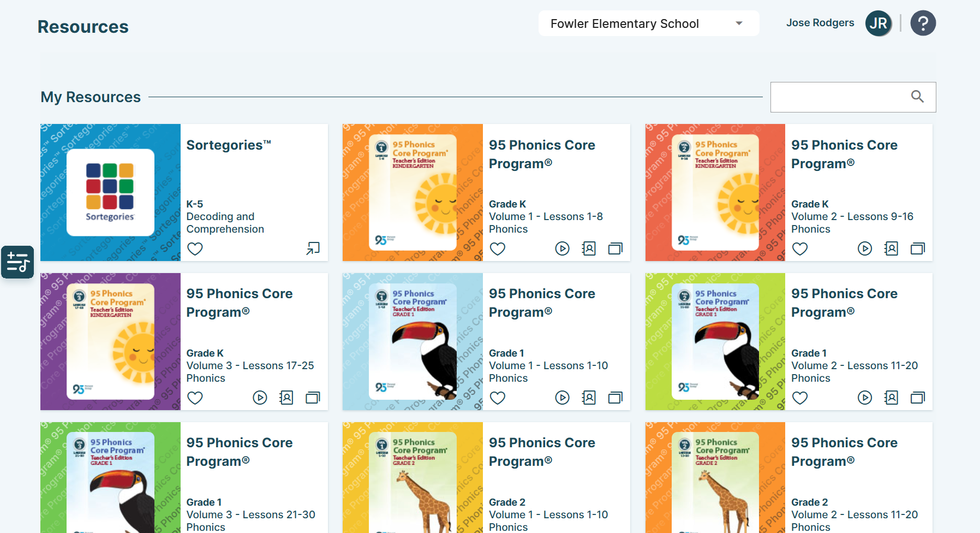Open Sortegories in new window icon
Viewport: 980px width, 533px height.
point(313,248)
